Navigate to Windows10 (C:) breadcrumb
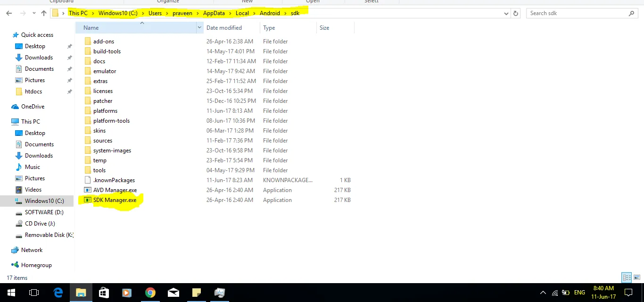This screenshot has height=302, width=644. pos(118,13)
